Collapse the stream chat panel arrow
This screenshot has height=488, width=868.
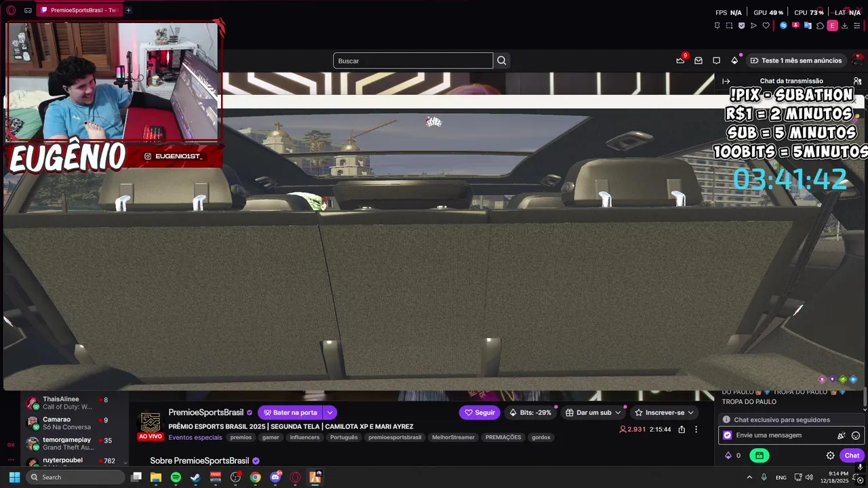click(x=726, y=81)
